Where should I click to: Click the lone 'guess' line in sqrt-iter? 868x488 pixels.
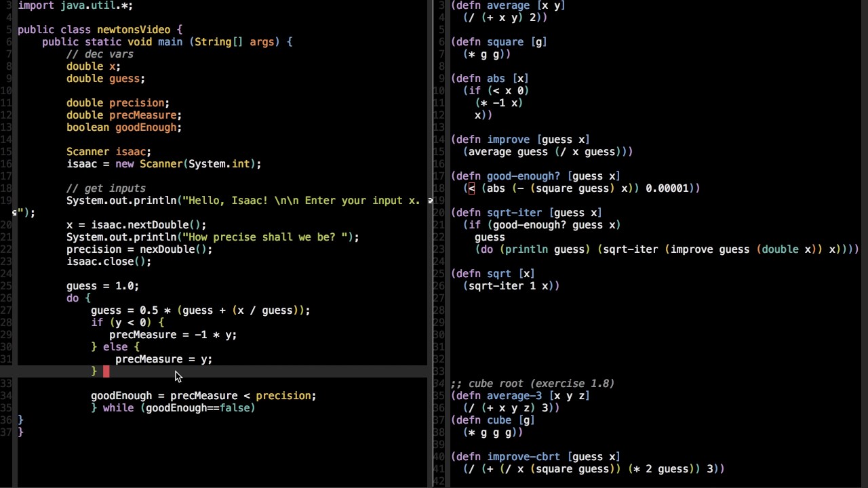click(490, 237)
